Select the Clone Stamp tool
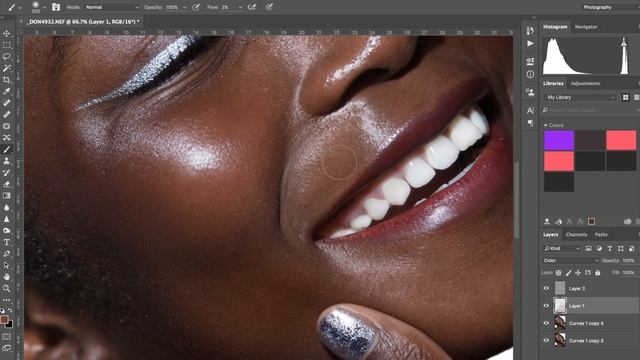The width and height of the screenshot is (640, 360). pos(7,161)
